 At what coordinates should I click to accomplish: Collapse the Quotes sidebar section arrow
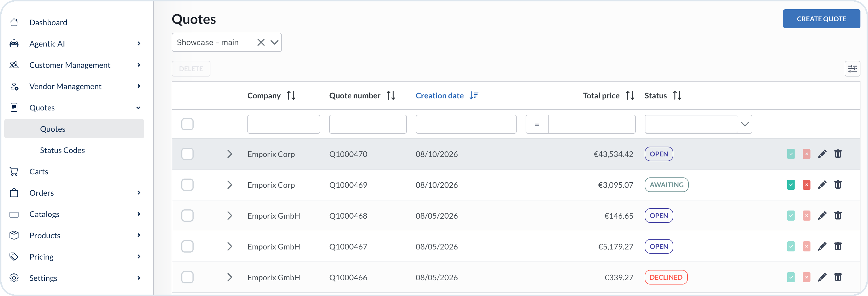point(138,108)
